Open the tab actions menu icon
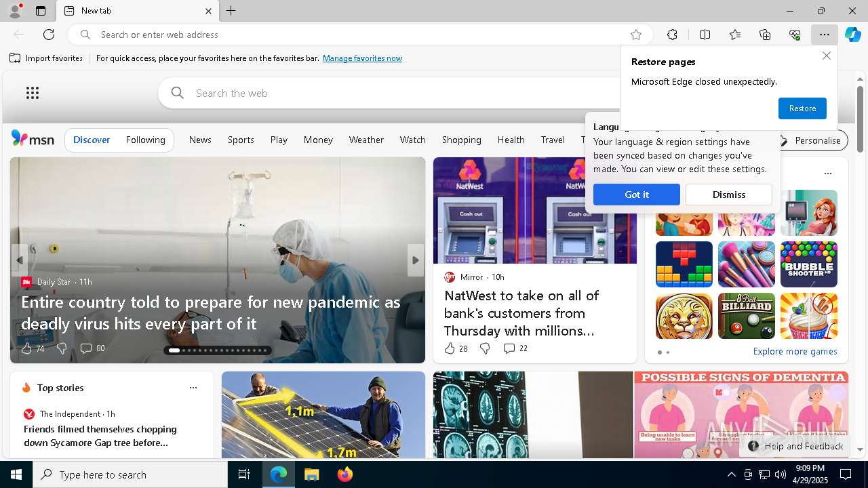868x488 pixels. (41, 11)
